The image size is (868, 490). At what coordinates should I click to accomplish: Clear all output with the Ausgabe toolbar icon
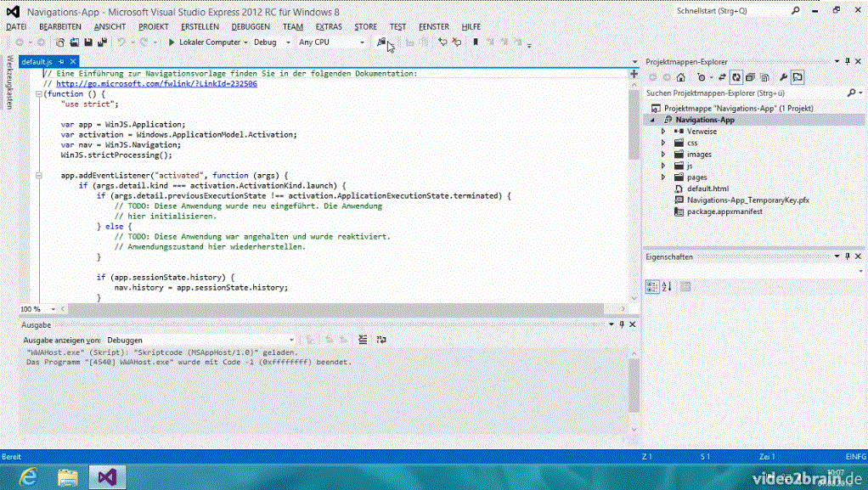pyautogui.click(x=363, y=340)
